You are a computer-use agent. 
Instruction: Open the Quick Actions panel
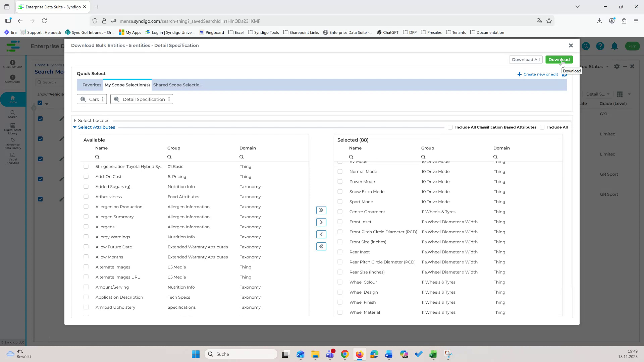point(12,64)
